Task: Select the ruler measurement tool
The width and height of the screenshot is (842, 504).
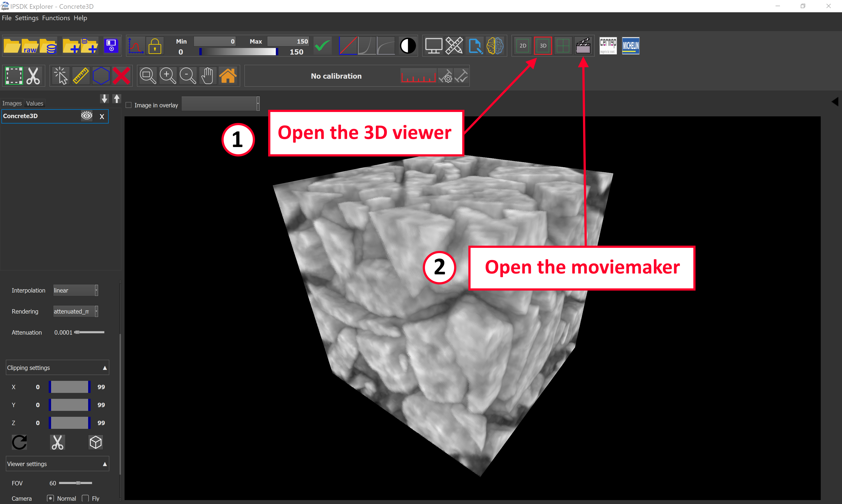Action: click(x=80, y=75)
